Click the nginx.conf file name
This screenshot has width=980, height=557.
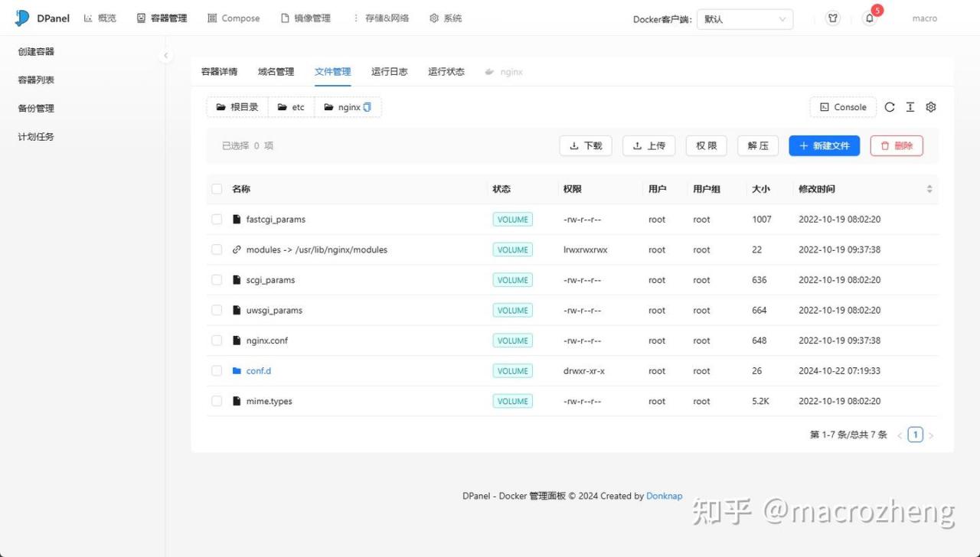[267, 340]
